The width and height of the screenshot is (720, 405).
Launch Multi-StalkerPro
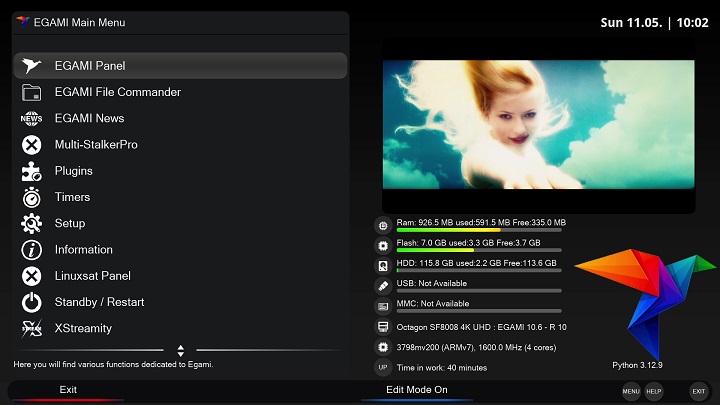180,145
